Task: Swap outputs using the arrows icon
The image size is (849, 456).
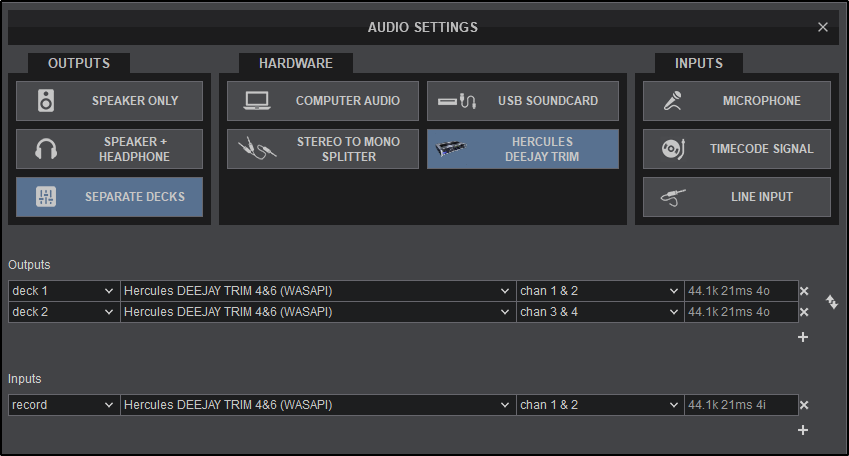Action: pos(831,301)
